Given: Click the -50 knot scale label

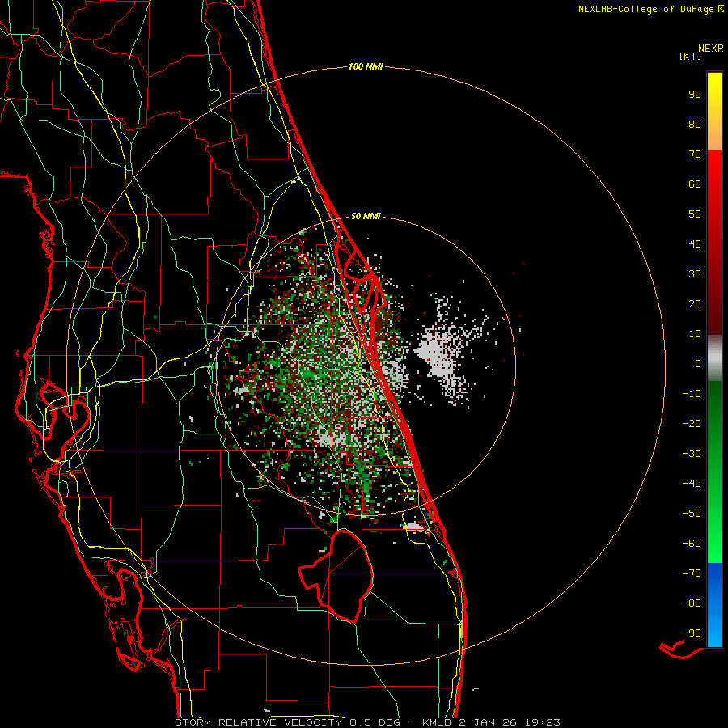Looking at the screenshot, I should coord(692,514).
